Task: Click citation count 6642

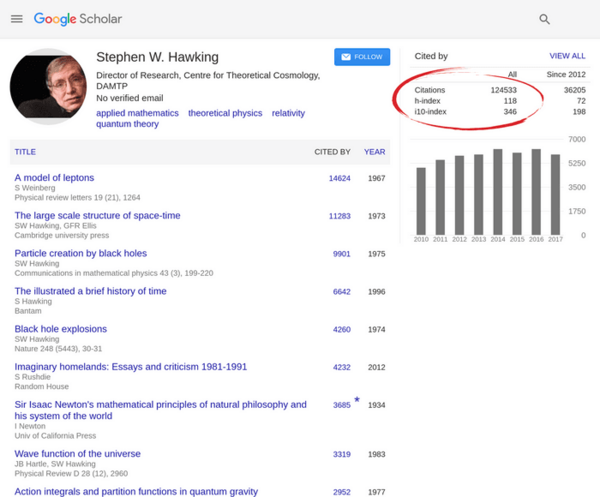Action: (341, 292)
